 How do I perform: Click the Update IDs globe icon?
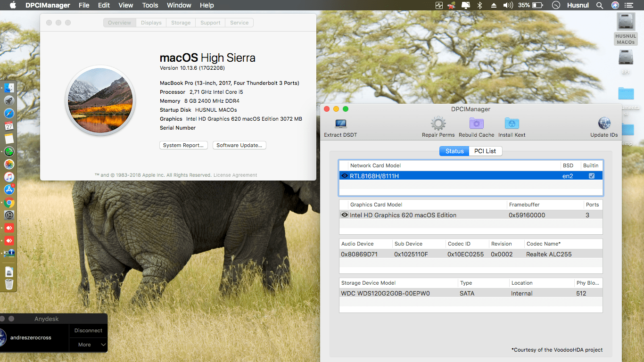(x=604, y=123)
